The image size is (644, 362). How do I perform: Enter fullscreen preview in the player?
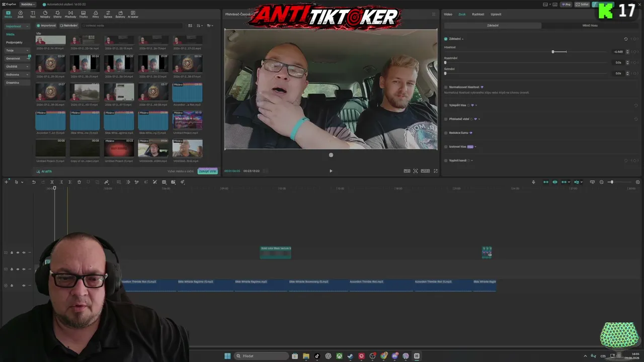[x=436, y=171]
